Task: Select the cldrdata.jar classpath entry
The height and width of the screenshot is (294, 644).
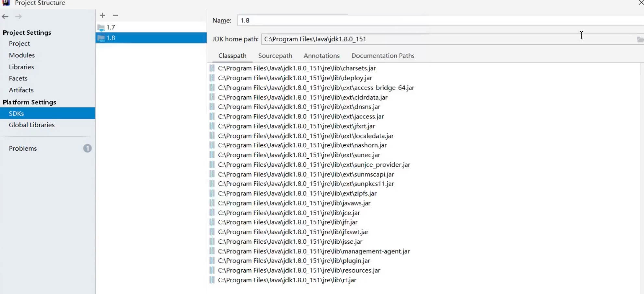Action: 303,97
